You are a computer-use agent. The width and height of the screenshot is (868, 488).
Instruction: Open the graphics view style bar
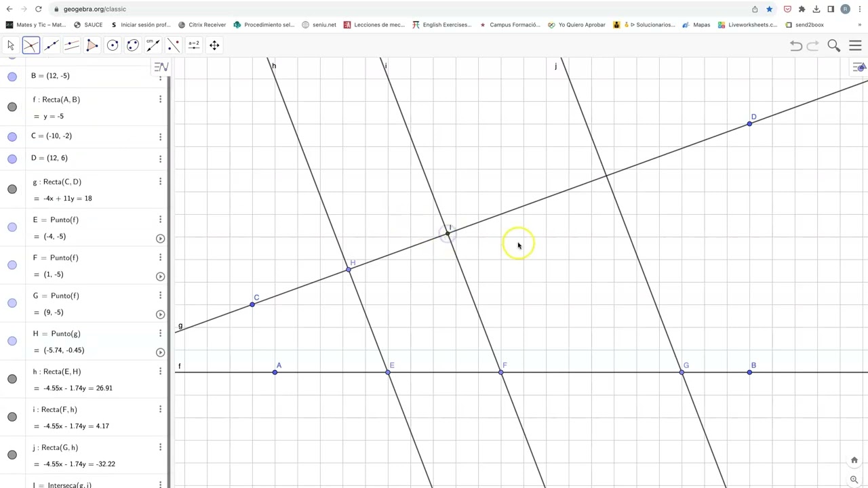point(860,67)
